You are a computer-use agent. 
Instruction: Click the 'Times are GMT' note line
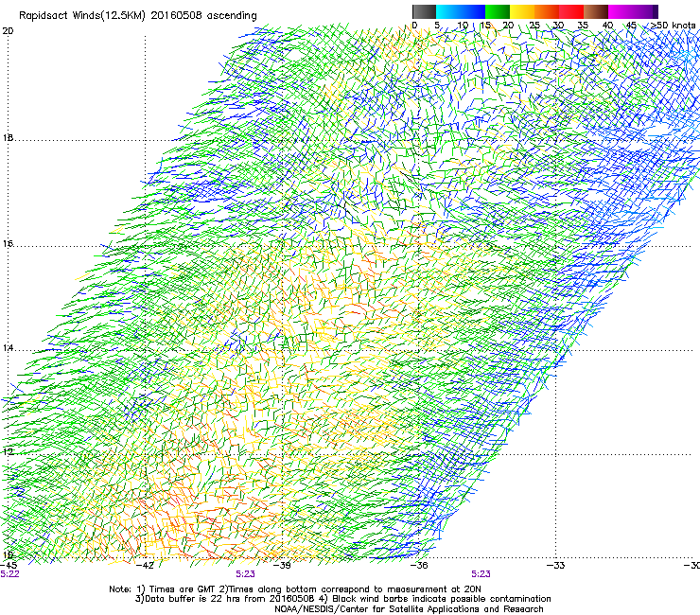click(x=294, y=589)
